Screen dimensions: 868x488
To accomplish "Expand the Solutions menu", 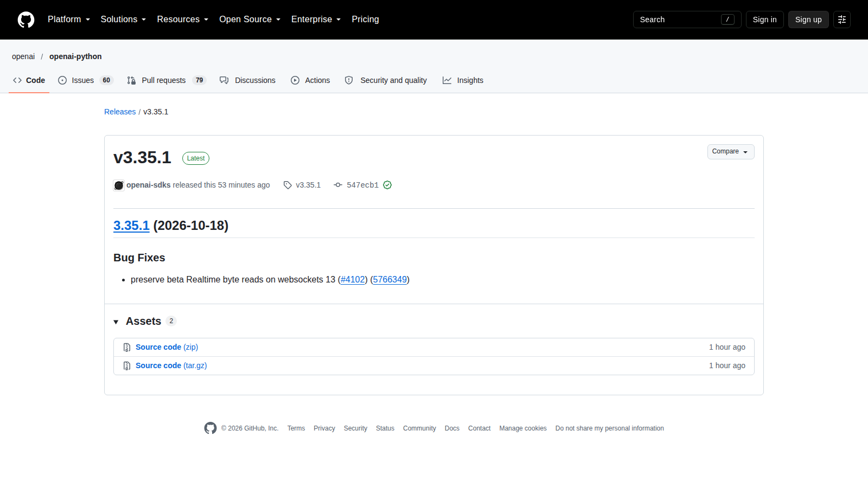I will [123, 20].
